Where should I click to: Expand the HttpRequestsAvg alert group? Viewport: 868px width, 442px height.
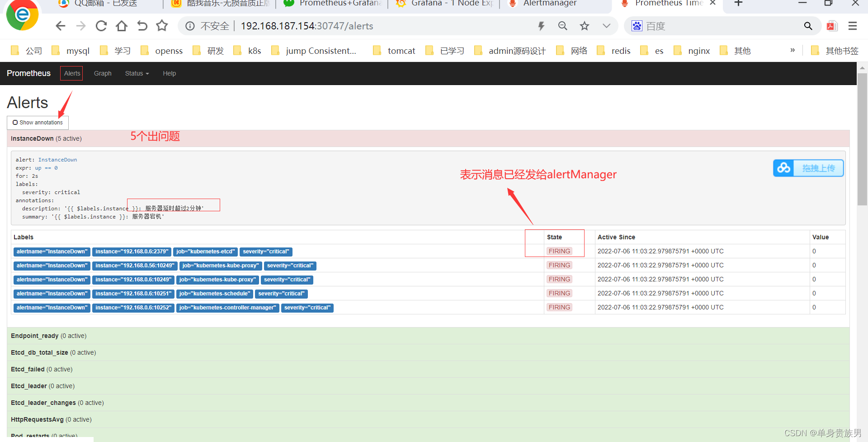pos(428,419)
